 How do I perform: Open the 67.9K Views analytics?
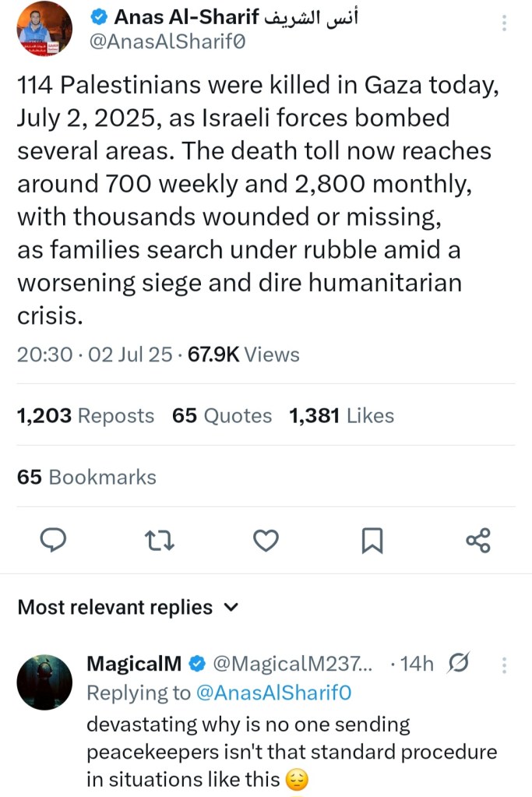coord(244,354)
